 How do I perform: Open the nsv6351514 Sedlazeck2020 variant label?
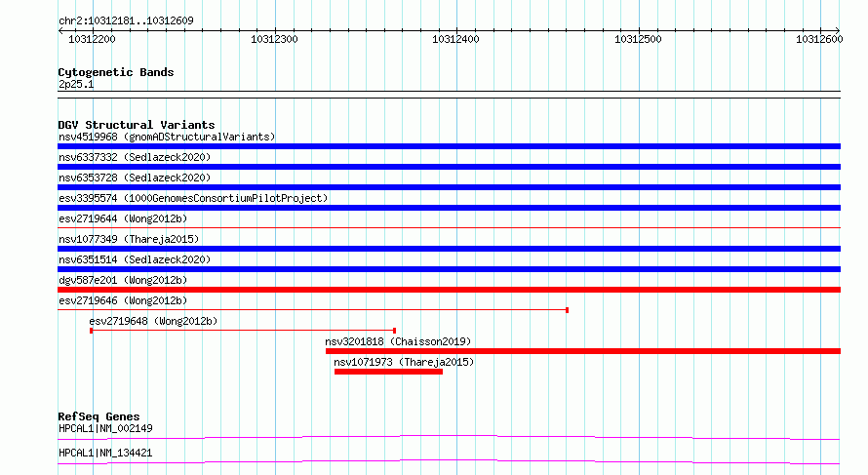(135, 259)
